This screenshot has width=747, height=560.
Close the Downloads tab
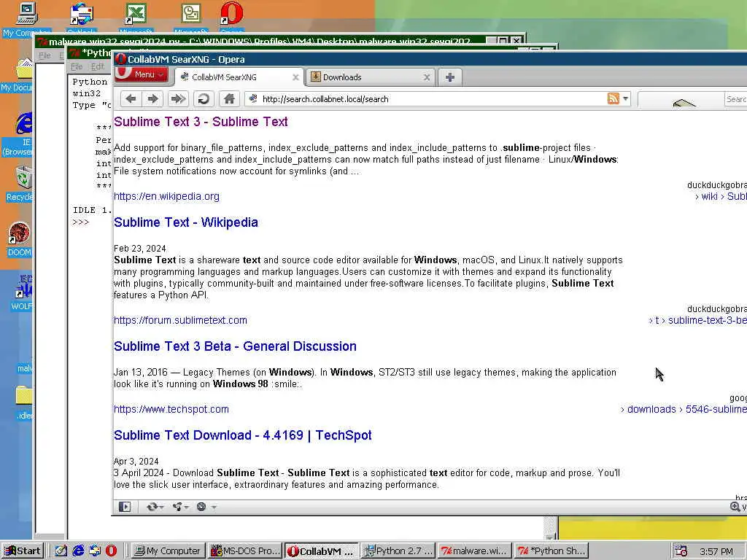426,77
